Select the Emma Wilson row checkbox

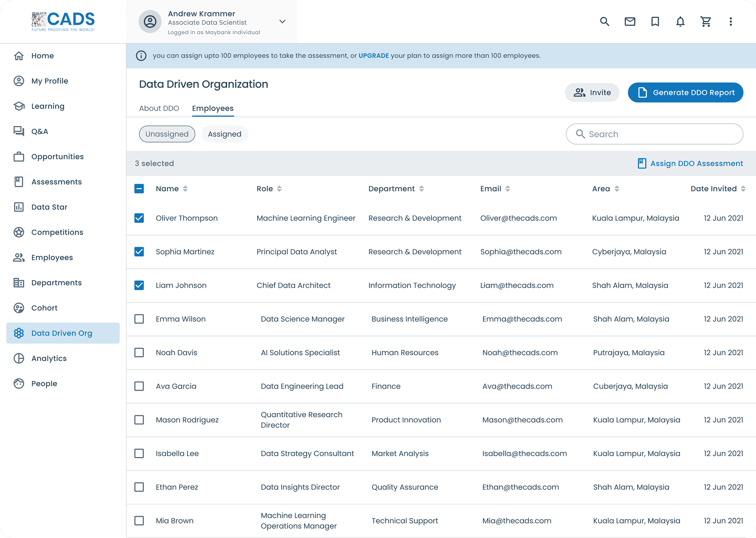click(x=139, y=319)
